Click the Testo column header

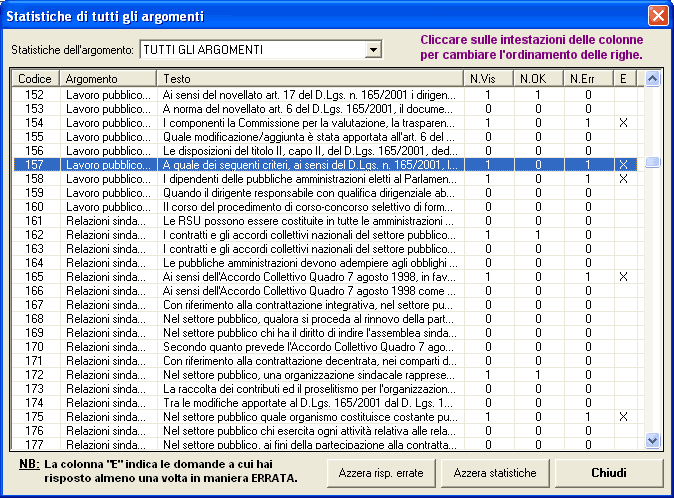click(310, 78)
